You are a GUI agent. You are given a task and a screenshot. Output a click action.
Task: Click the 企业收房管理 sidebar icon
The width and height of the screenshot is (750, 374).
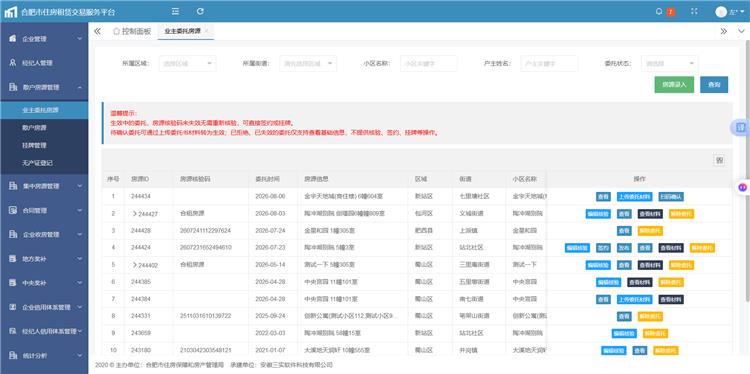click(x=13, y=234)
